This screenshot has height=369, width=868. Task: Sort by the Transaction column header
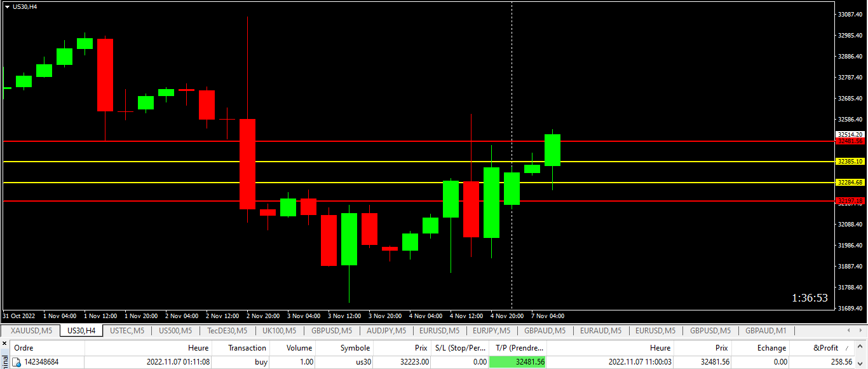point(241,348)
